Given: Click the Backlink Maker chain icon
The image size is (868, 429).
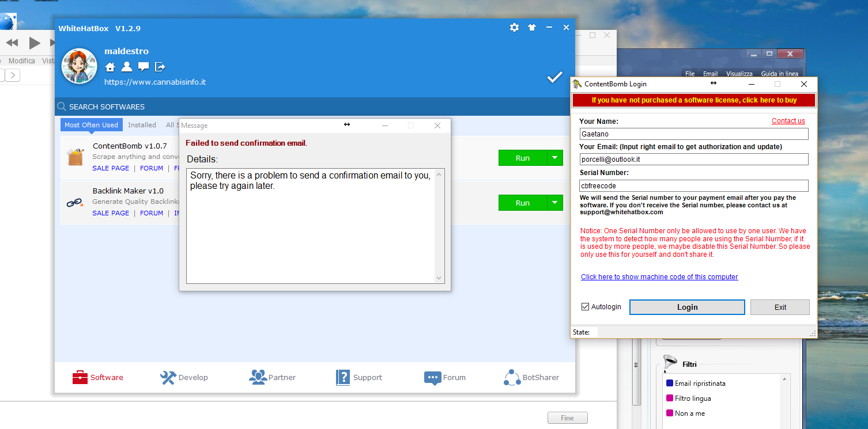Looking at the screenshot, I should [x=75, y=202].
